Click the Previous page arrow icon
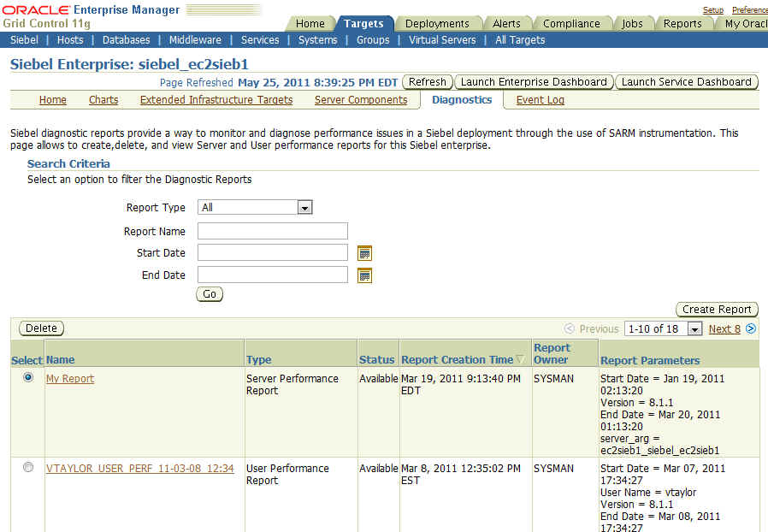The height and width of the screenshot is (532, 768). 569,328
